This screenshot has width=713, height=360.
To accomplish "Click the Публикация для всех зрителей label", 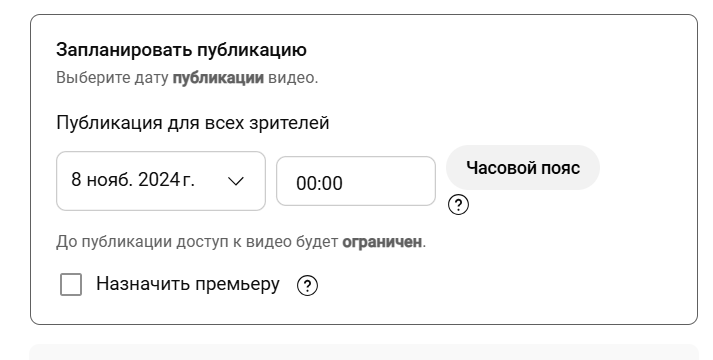I will (193, 123).
